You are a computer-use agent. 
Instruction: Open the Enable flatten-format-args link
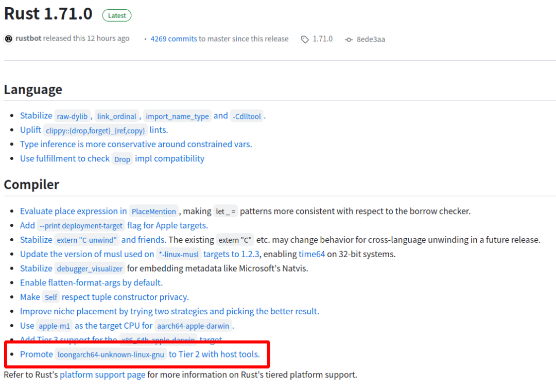[x=91, y=282]
